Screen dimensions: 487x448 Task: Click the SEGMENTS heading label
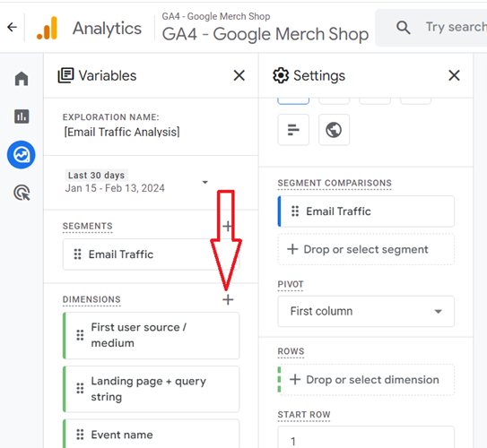point(88,226)
